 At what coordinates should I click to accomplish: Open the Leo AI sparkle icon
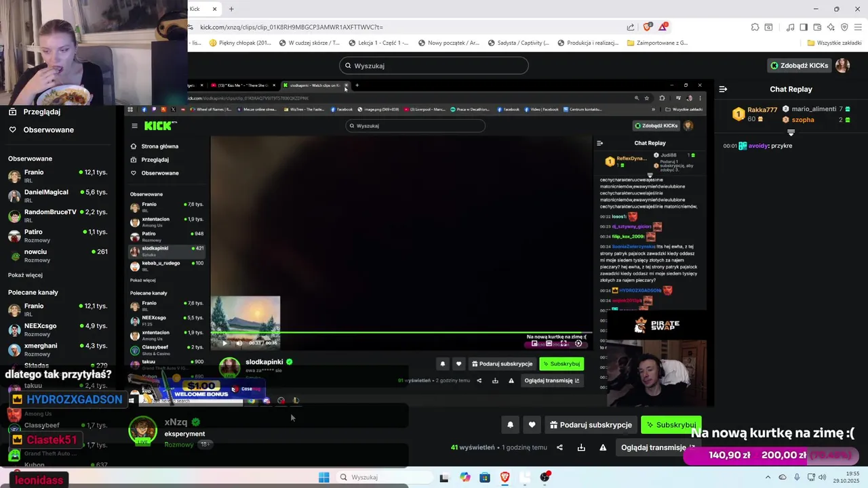point(831,27)
